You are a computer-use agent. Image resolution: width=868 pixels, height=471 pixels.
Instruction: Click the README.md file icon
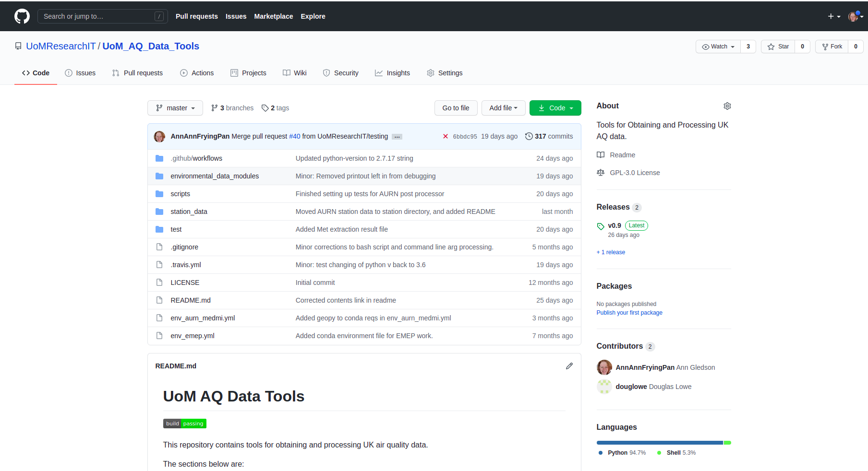pyautogui.click(x=159, y=300)
